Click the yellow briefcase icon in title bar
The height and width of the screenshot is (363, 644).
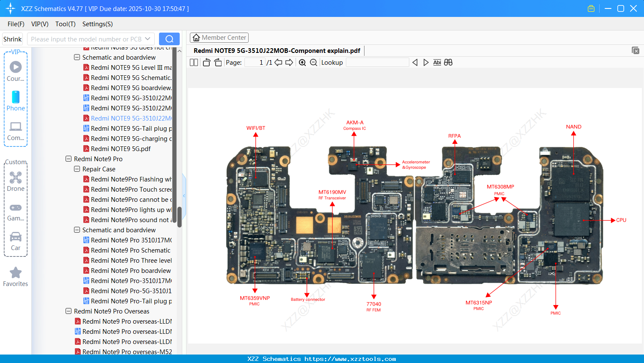(x=591, y=8)
